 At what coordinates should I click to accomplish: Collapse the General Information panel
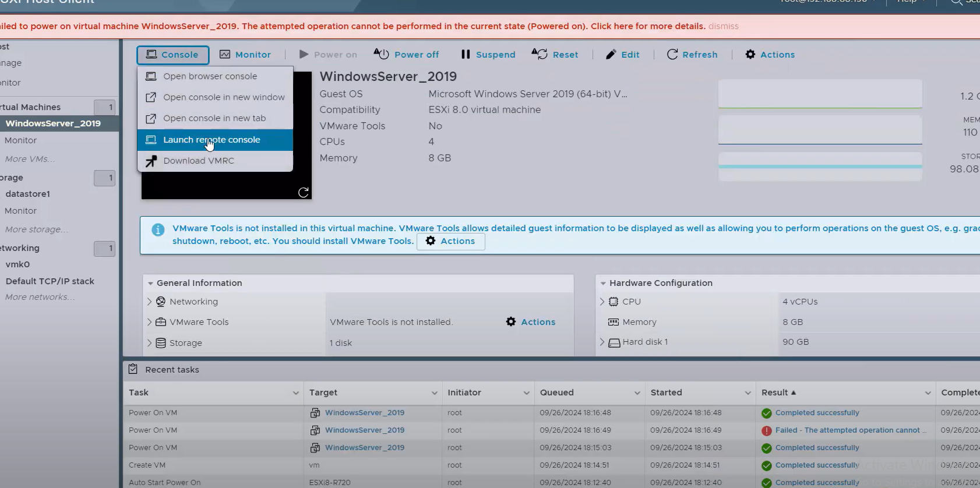[x=150, y=284]
